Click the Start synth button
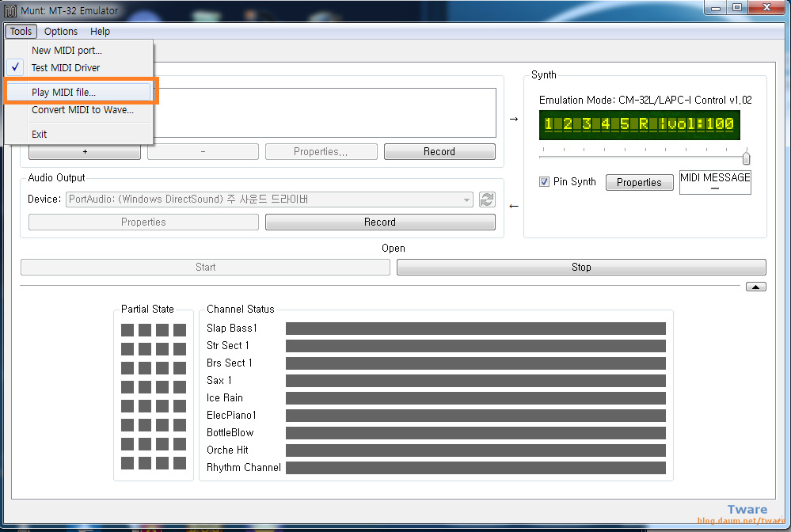Image resolution: width=791 pixels, height=532 pixels. [205, 268]
